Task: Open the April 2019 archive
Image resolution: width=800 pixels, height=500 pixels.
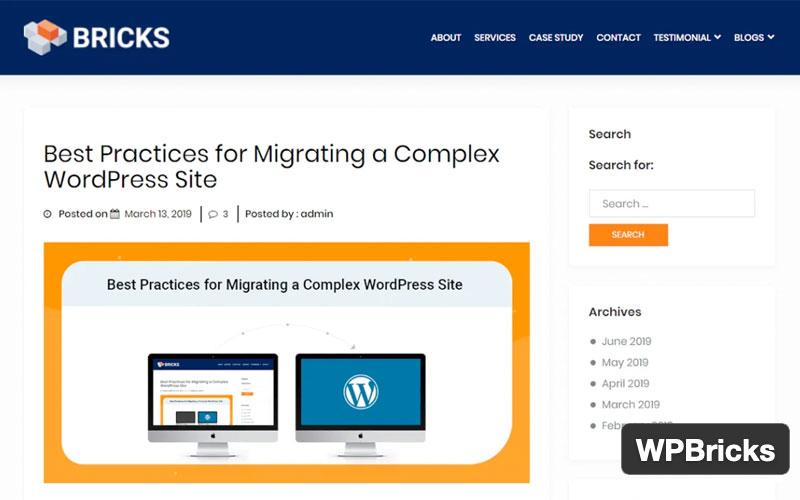Action: [626, 383]
